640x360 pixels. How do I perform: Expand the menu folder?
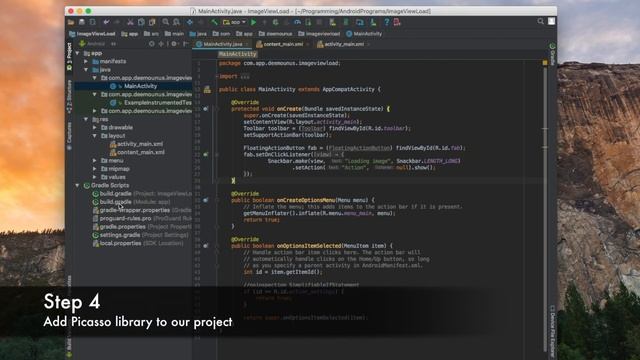click(x=95, y=160)
